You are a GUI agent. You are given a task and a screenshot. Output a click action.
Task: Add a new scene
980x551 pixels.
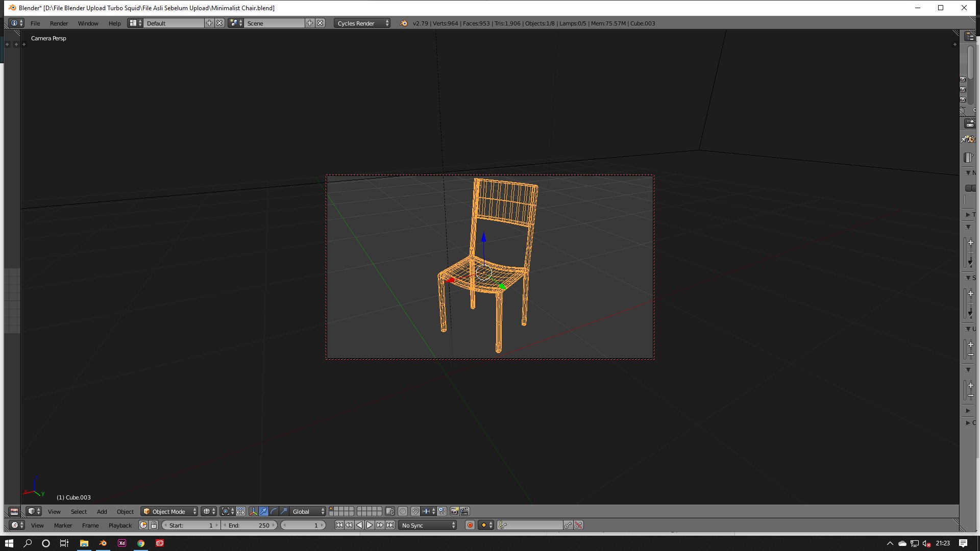[x=309, y=23]
